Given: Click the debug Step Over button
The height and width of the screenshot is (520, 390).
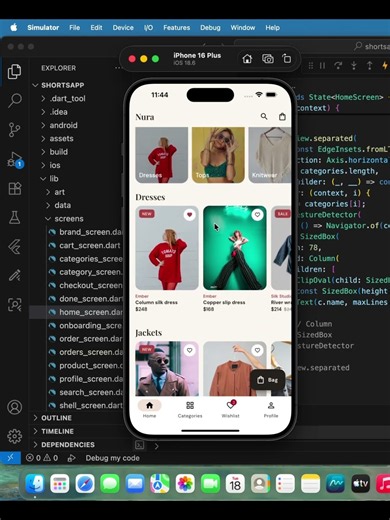Looking at the screenshot, I should [x=338, y=66].
